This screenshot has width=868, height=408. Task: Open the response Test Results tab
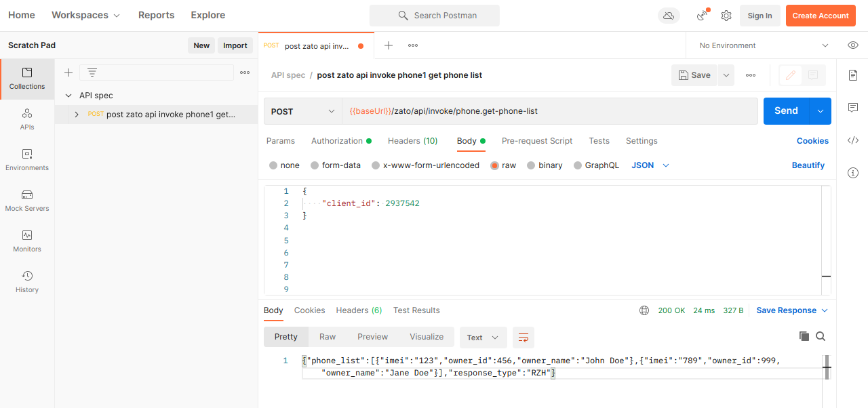416,310
